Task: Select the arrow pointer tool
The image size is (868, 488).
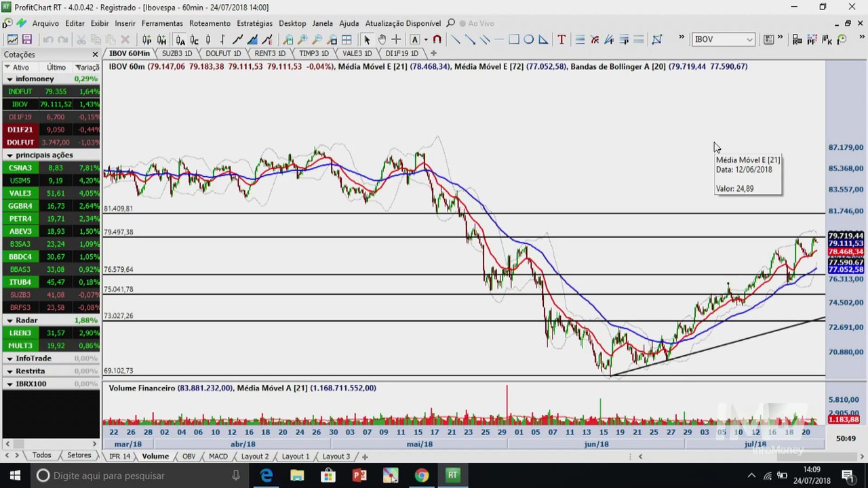Action: [367, 39]
